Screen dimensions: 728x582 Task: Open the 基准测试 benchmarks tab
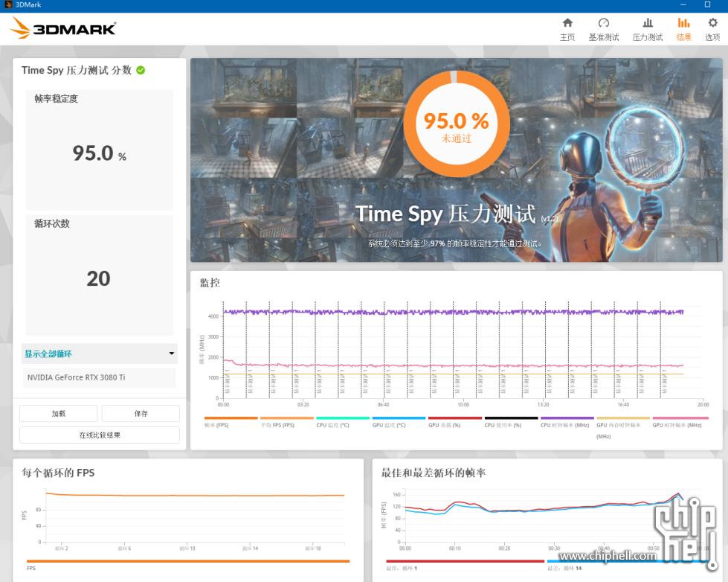pyautogui.click(x=604, y=29)
